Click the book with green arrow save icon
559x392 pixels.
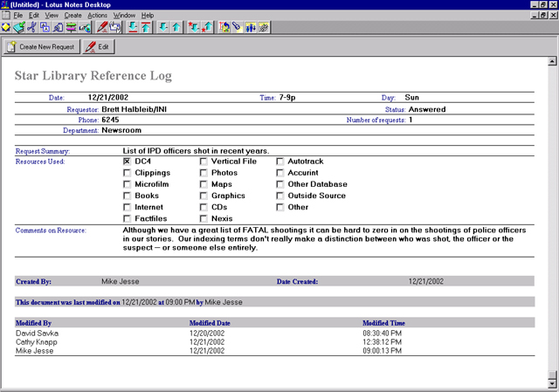(x=19, y=27)
